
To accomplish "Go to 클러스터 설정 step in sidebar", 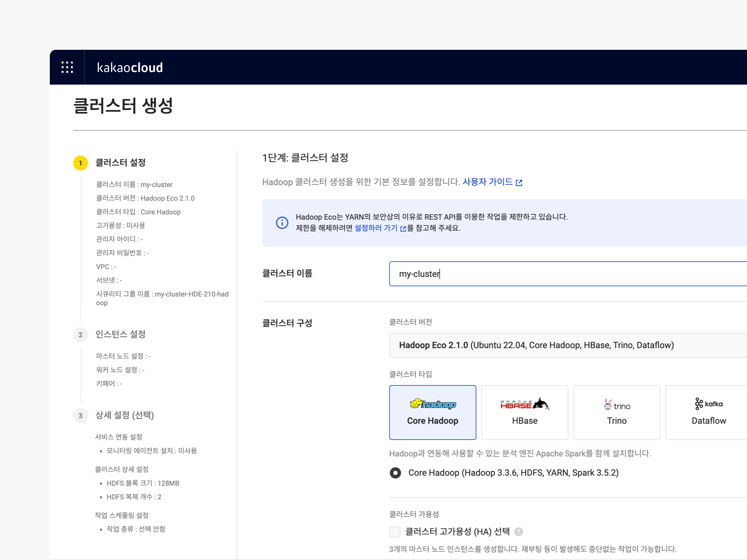I will [120, 163].
